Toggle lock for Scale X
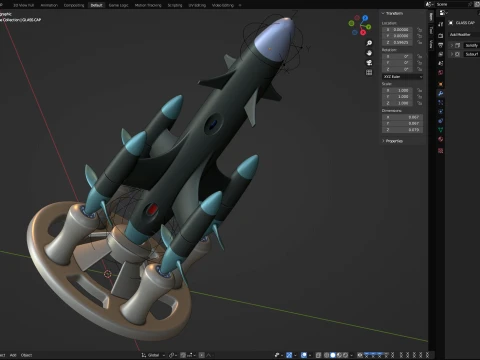Viewport: 480px width, 360px height. tap(419, 90)
